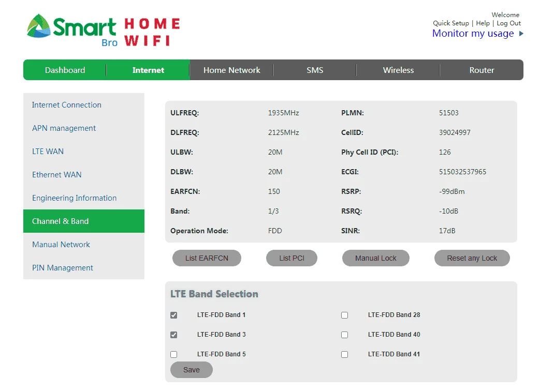Uncheck the LTE-FDD Band 1 checkbox
The width and height of the screenshot is (539, 392).
(x=174, y=315)
